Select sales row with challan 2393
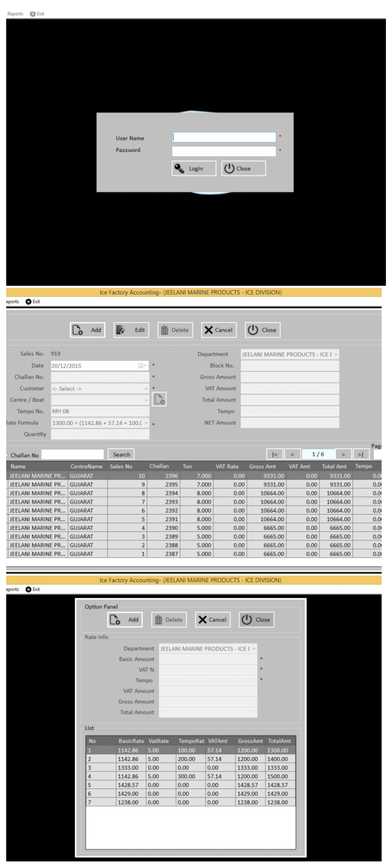The image size is (388, 868). 194,502
